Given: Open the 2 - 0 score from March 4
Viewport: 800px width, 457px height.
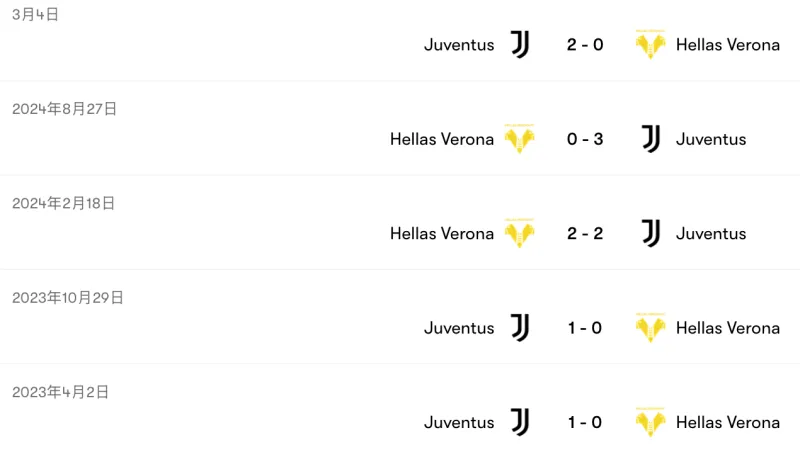Looking at the screenshot, I should point(585,44).
